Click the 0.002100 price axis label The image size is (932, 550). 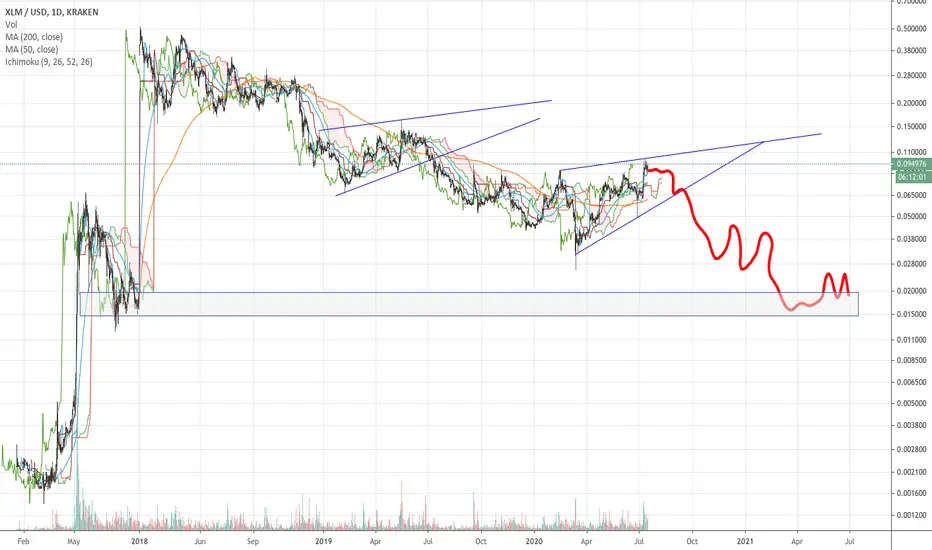[x=912, y=472]
